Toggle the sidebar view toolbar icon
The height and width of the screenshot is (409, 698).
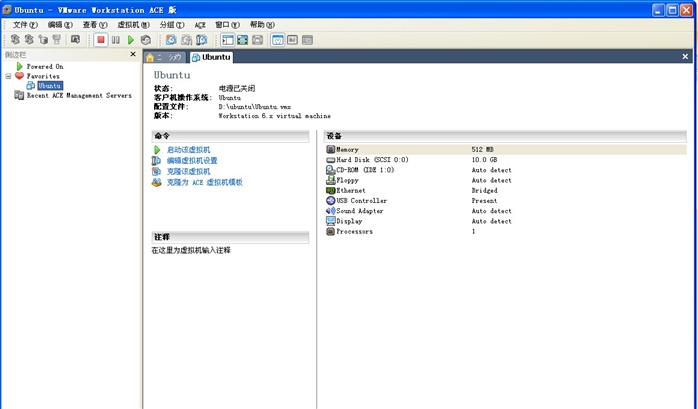[227, 40]
